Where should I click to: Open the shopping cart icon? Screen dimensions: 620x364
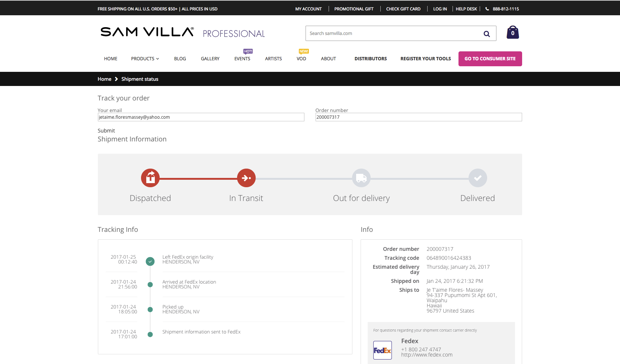[512, 32]
